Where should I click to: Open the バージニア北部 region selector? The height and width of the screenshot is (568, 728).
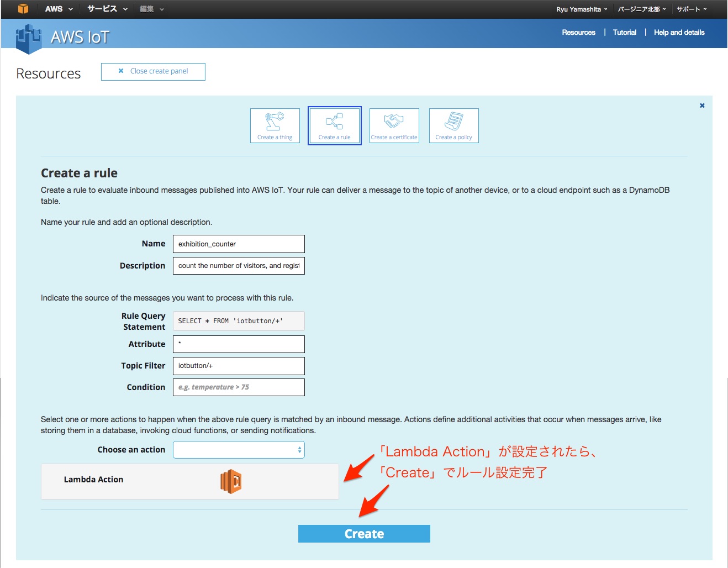642,9
